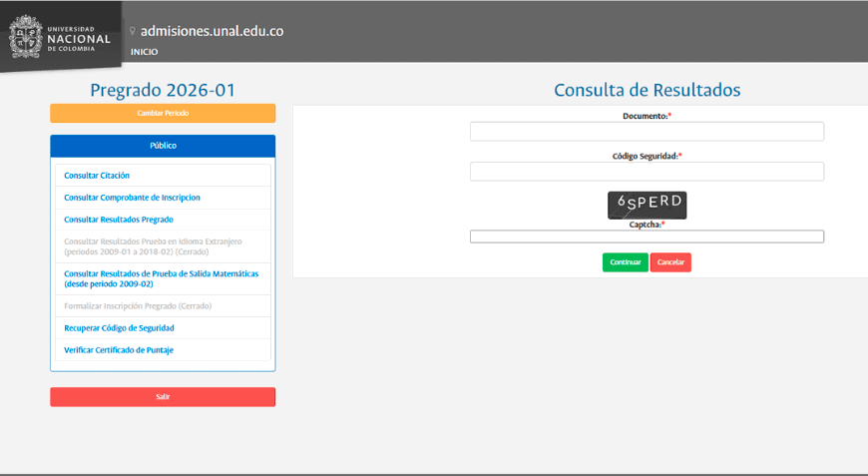Viewport: 868px width, 476px height.
Task: Focus the Documento input field
Action: point(647,132)
